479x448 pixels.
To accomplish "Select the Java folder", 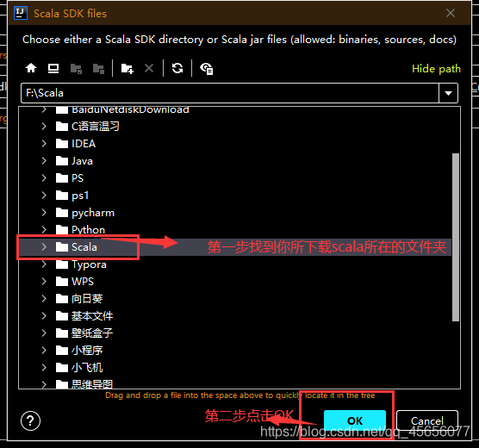I will click(74, 161).
